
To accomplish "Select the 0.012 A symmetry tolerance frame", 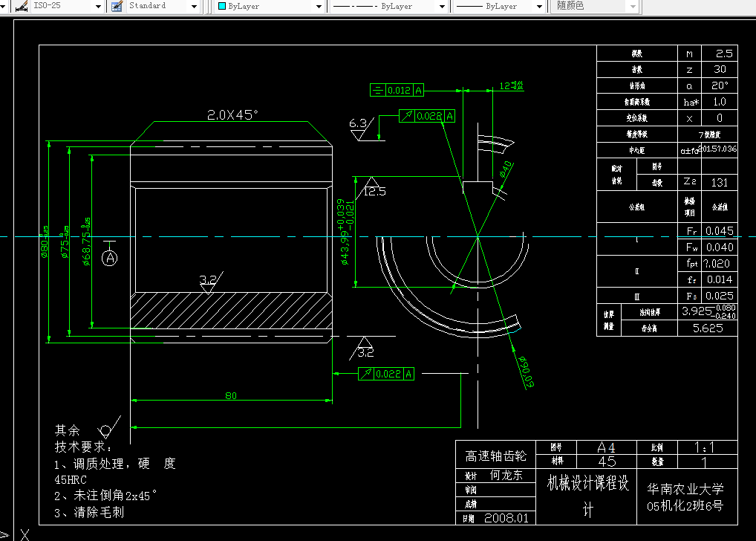I will pyautogui.click(x=397, y=90).
